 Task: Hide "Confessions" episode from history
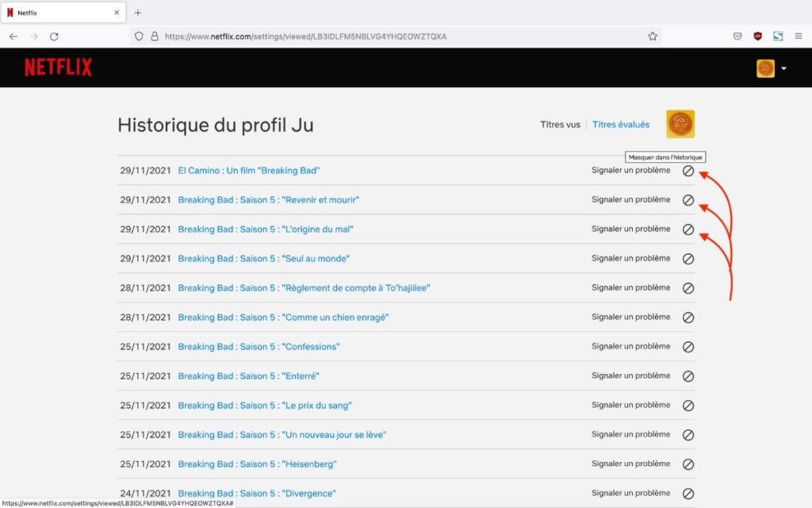pyautogui.click(x=688, y=347)
